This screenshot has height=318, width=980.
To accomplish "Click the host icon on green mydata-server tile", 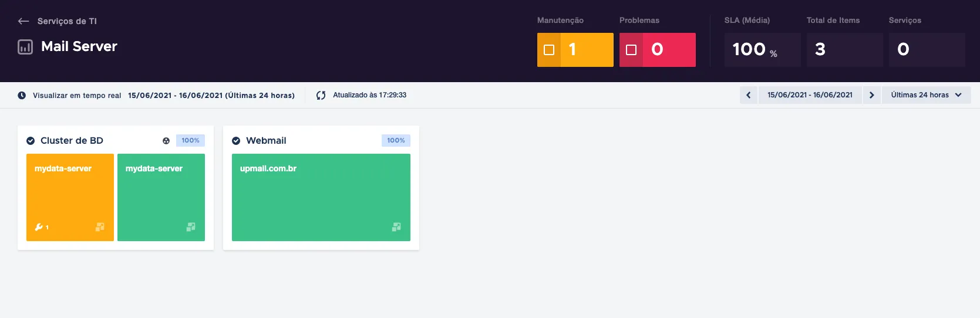I will pyautogui.click(x=191, y=227).
